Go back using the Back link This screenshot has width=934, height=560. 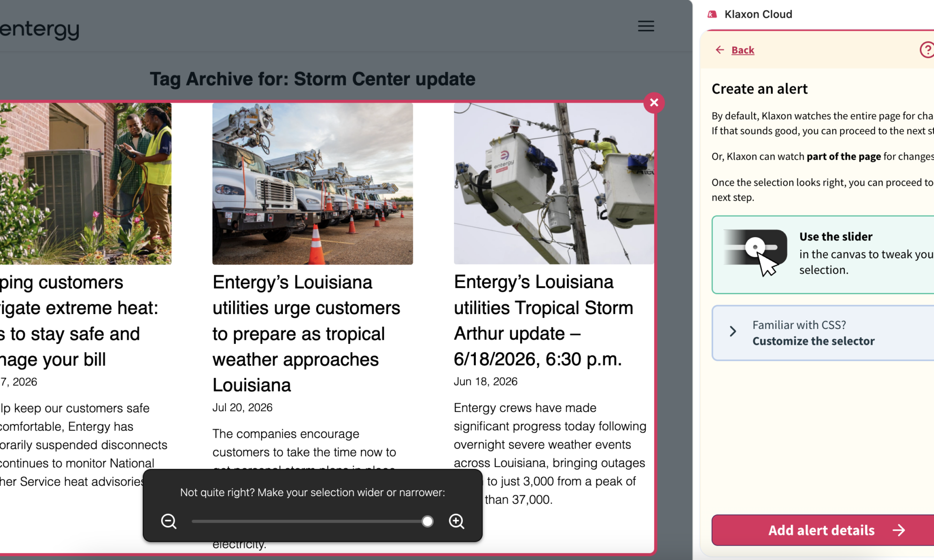click(743, 50)
